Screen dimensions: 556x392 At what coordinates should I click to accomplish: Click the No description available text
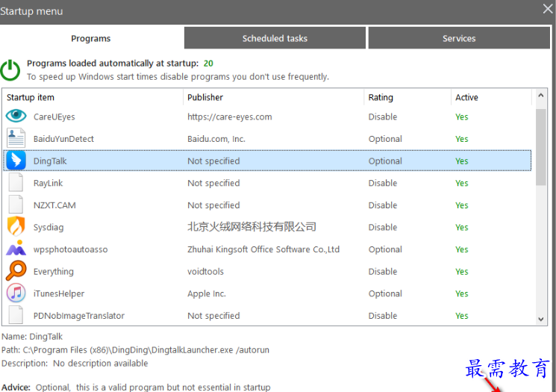(100, 364)
